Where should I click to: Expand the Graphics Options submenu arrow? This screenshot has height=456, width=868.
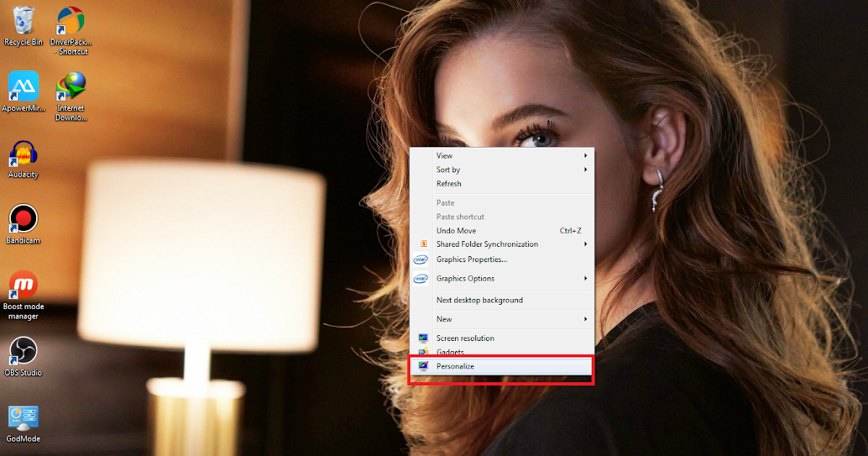point(586,279)
